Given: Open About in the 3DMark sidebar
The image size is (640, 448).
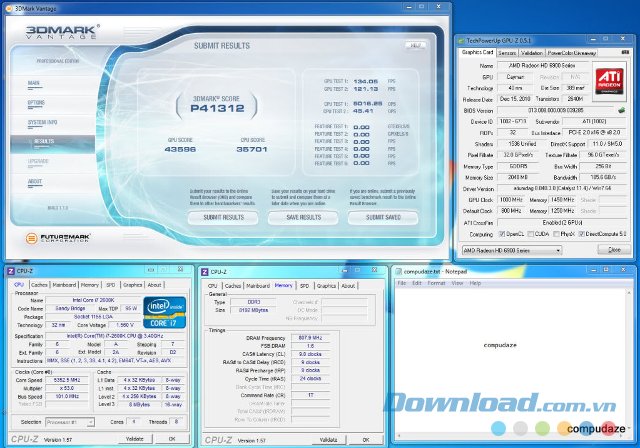Looking at the screenshot, I should 35,182.
